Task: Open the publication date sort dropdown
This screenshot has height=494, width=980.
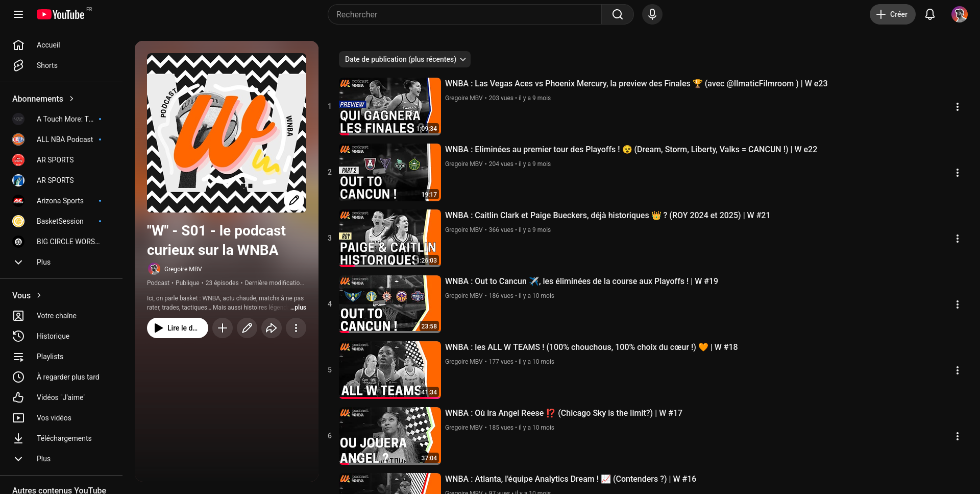Action: (405, 59)
